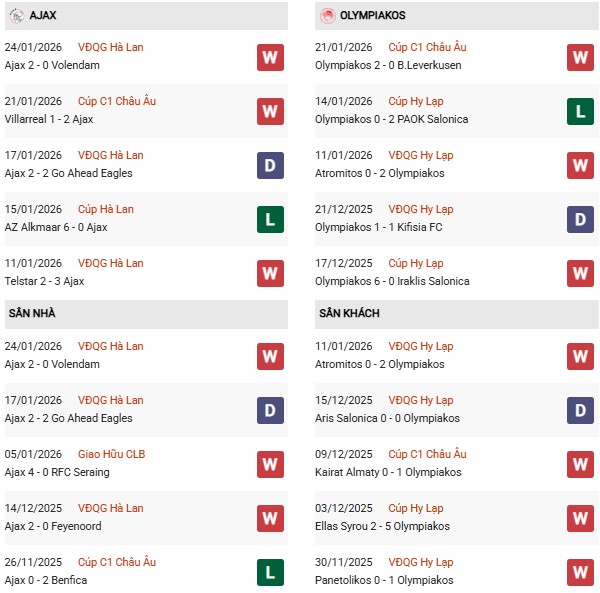Click the Ajax club logo icon
Image resolution: width=600 pixels, height=593 pixels.
coord(16,16)
